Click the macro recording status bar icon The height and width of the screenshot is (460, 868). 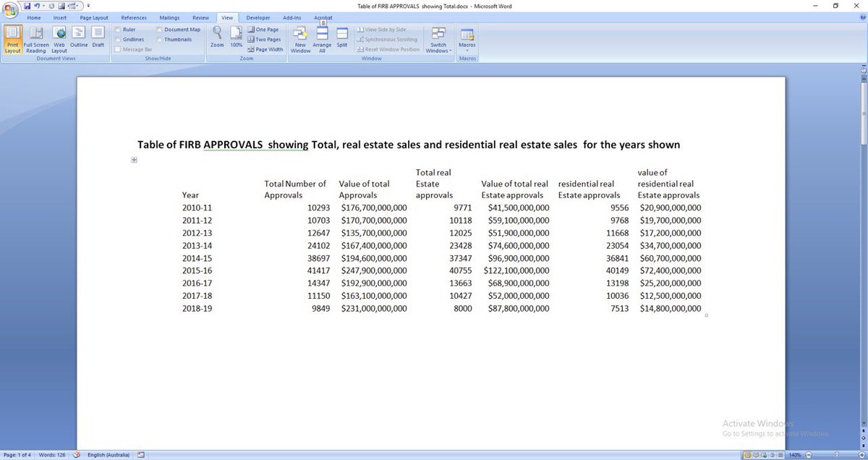pyautogui.click(x=140, y=455)
